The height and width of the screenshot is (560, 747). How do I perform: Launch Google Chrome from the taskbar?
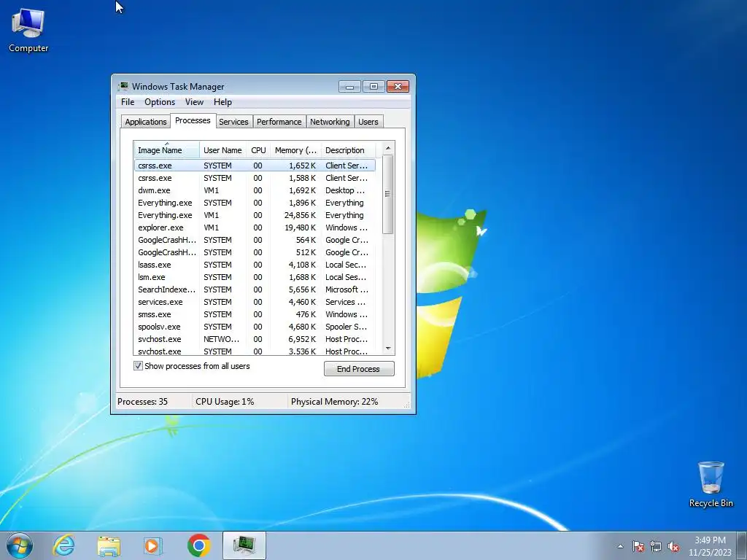pos(198,545)
